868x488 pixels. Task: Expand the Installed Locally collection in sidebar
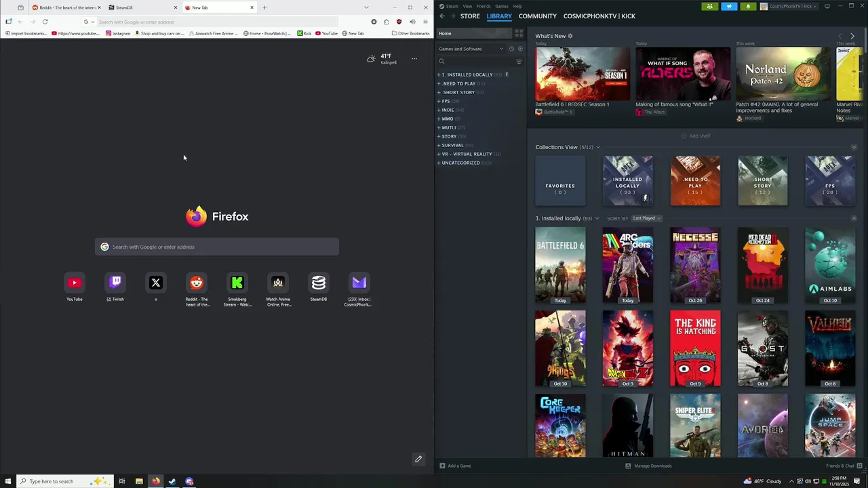click(439, 75)
